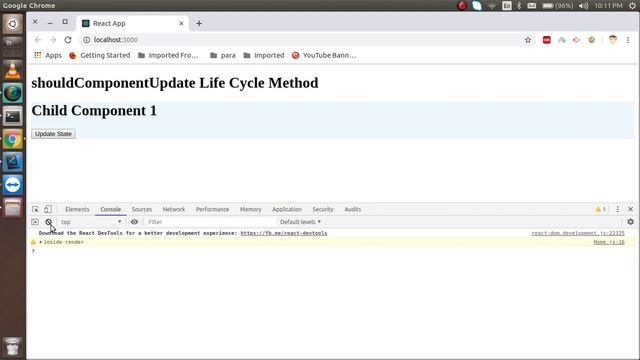Screen dimensions: 640x360
Task: Open the battery indicator menu
Action: click(x=558, y=6)
